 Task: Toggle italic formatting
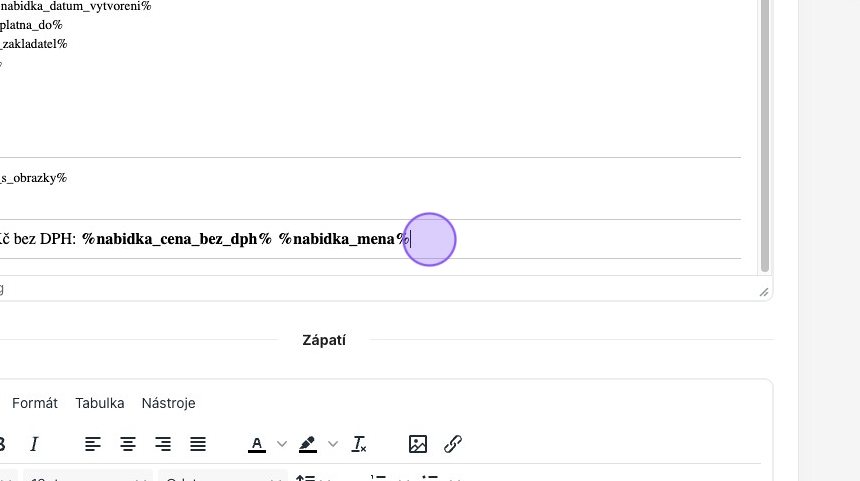coord(34,444)
